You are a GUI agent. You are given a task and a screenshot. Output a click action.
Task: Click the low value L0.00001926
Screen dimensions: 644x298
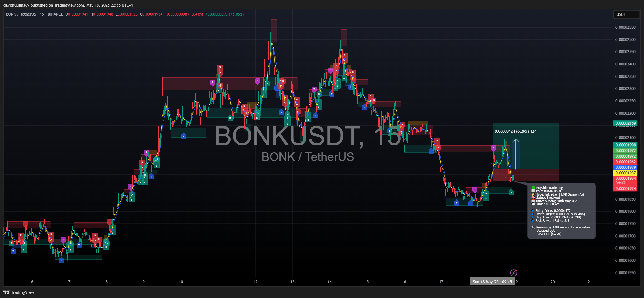tap(126, 14)
